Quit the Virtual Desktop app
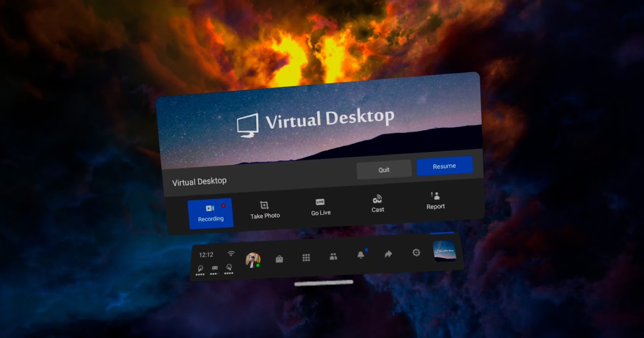Screen dimensions: 644x338 pos(384,170)
